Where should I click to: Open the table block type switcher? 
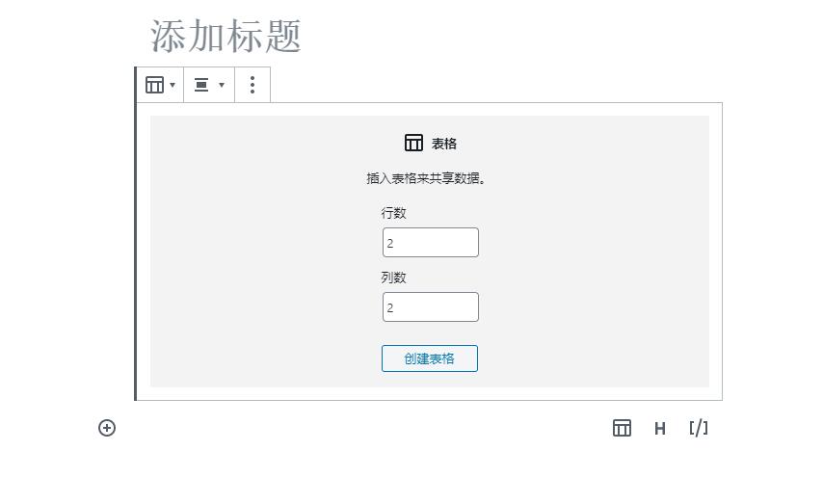(160, 85)
